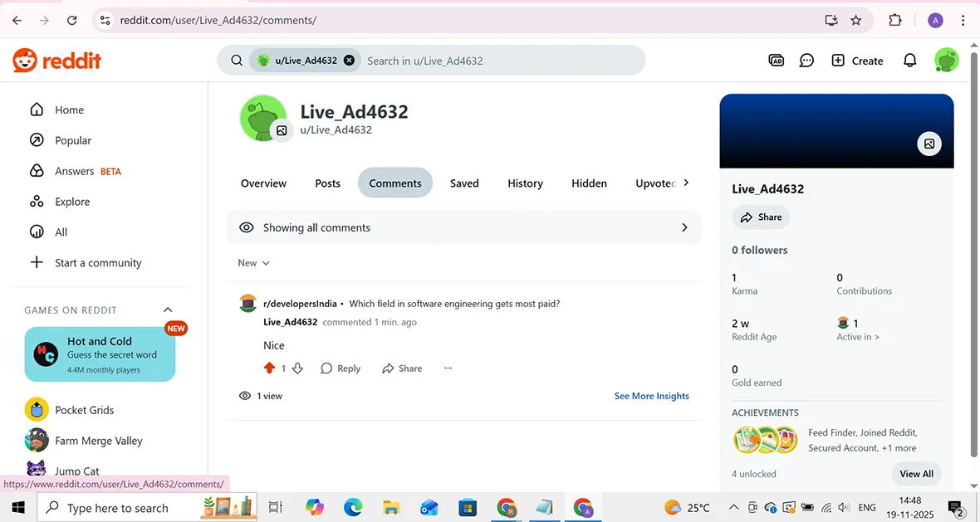Click the notifications bell
Screen dimensions: 980x522
point(909,60)
